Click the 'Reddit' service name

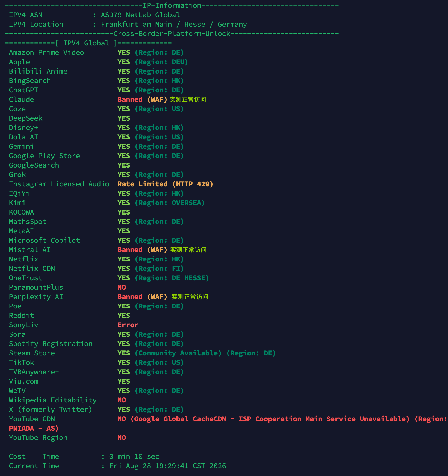21,316
